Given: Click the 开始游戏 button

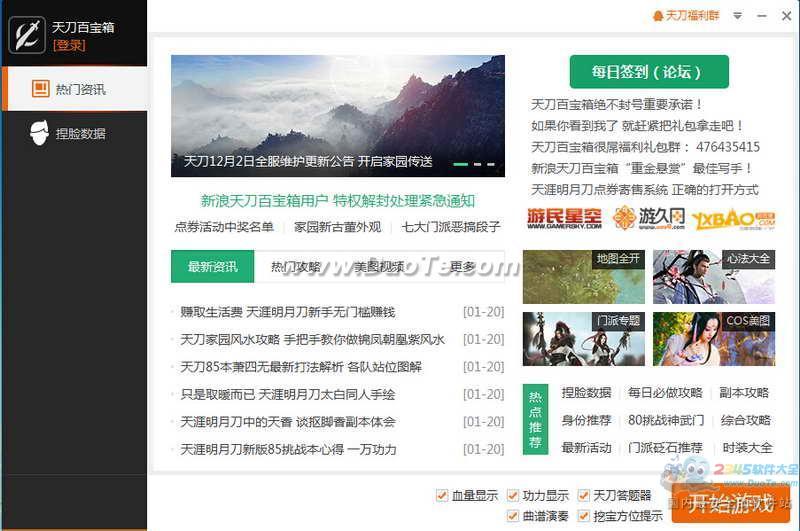Looking at the screenshot, I should [731, 503].
